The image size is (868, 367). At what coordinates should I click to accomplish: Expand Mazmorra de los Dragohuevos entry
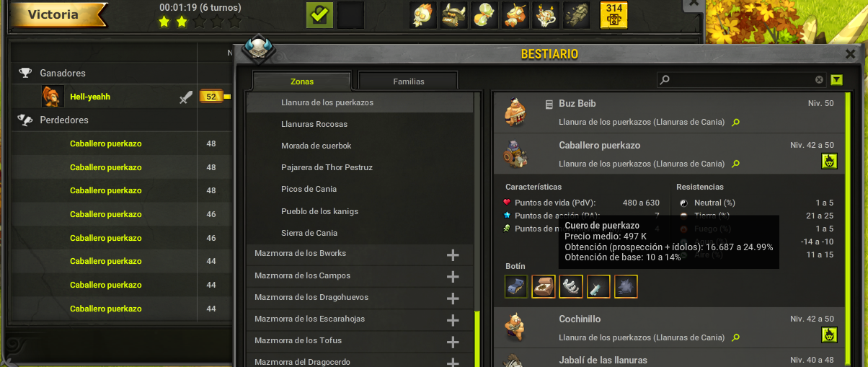[453, 298]
